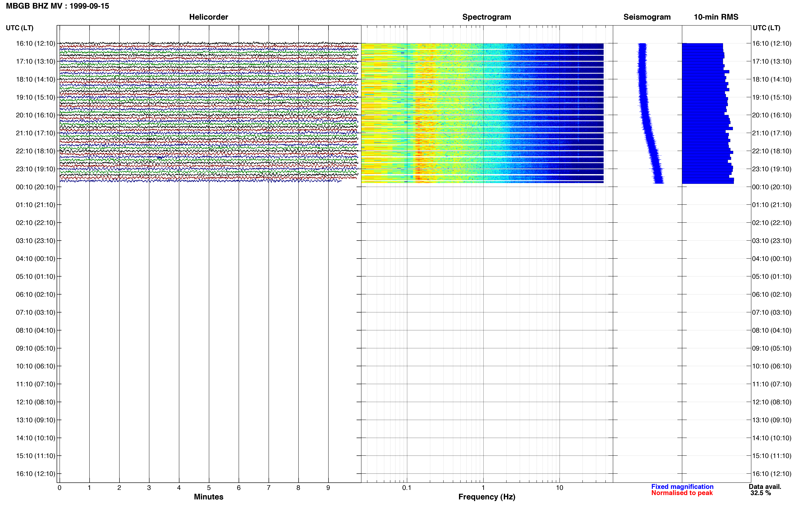Click left time label '22:10 (18:10)'

[x=36, y=151]
